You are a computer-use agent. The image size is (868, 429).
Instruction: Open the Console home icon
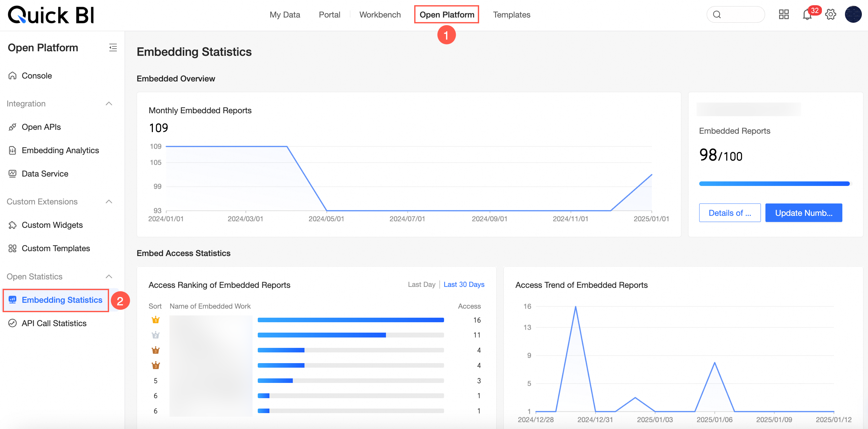point(12,75)
